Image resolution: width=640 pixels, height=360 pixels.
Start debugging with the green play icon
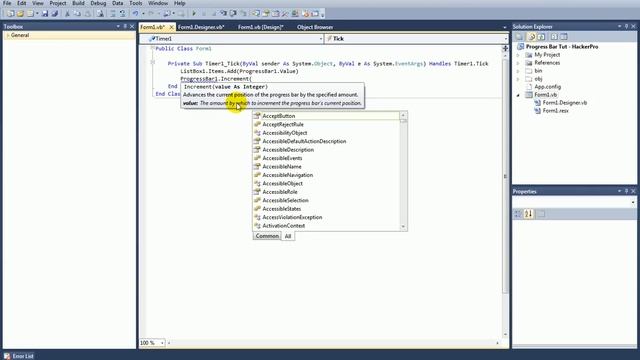pyautogui.click(x=194, y=13)
